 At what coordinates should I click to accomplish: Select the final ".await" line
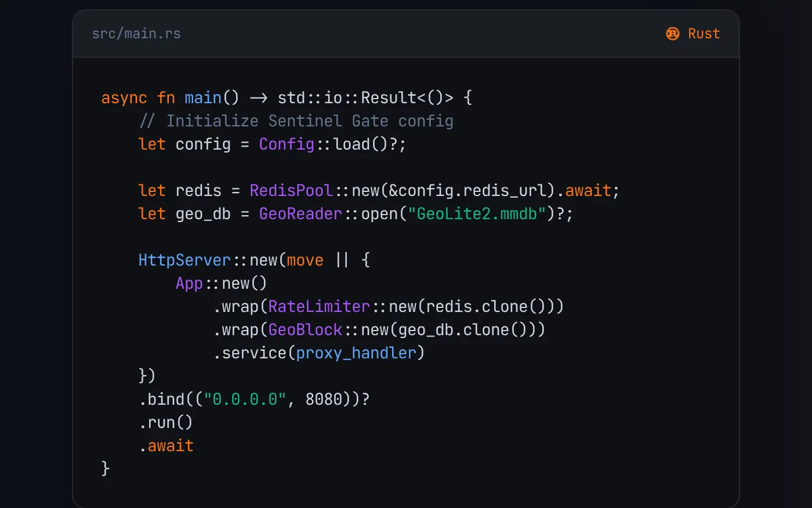coord(166,445)
